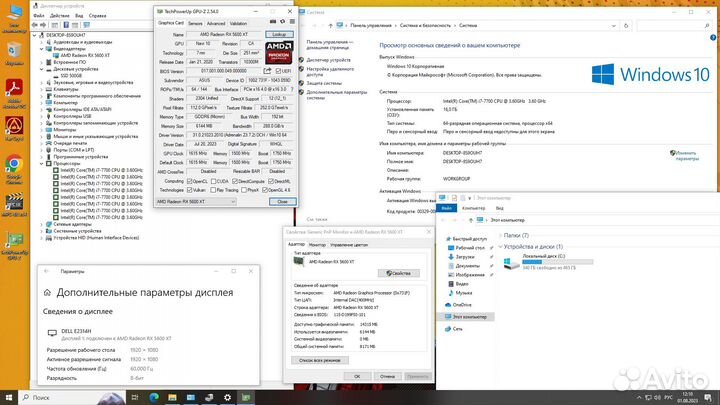The height and width of the screenshot is (405, 720).
Task: Select local disk C: drive icon
Action: 511,263
